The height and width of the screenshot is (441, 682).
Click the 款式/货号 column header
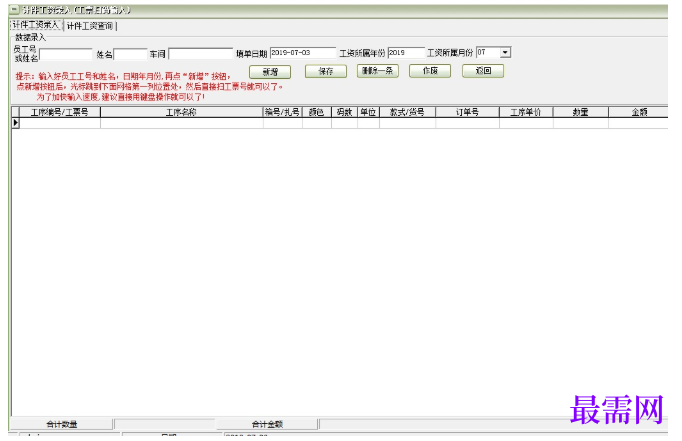[408, 112]
